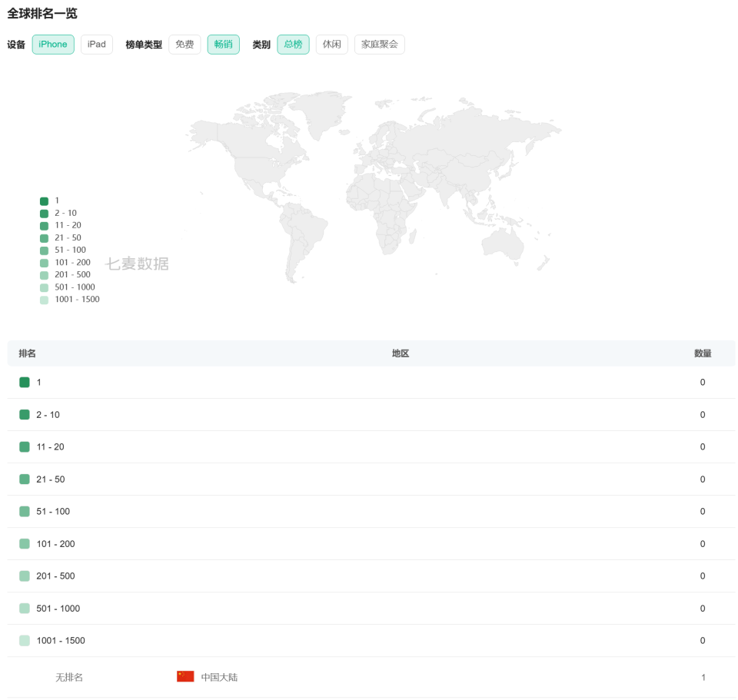Select the 免费 chart type
The width and height of the screenshot is (738, 700).
pyautogui.click(x=184, y=45)
